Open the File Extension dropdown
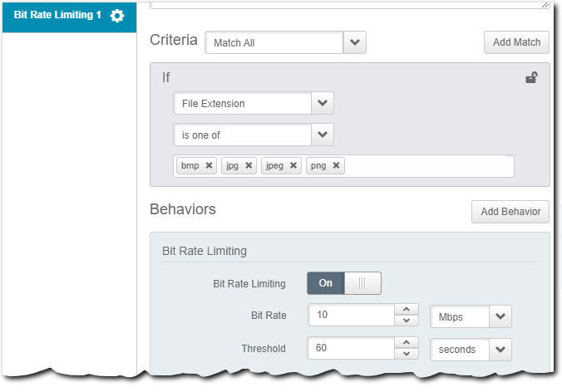562x392 pixels. click(322, 104)
